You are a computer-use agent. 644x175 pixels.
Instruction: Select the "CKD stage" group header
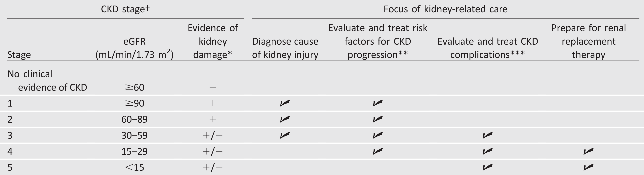click(x=125, y=9)
